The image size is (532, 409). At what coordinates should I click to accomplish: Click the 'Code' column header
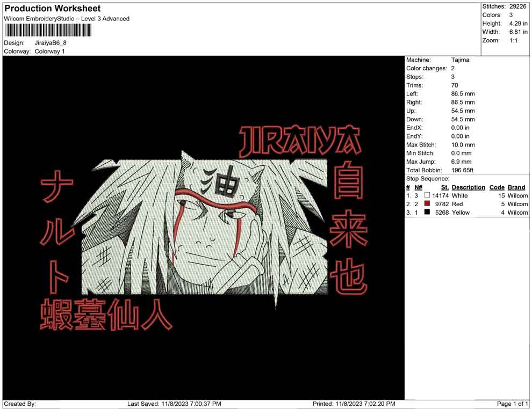tap(497, 187)
